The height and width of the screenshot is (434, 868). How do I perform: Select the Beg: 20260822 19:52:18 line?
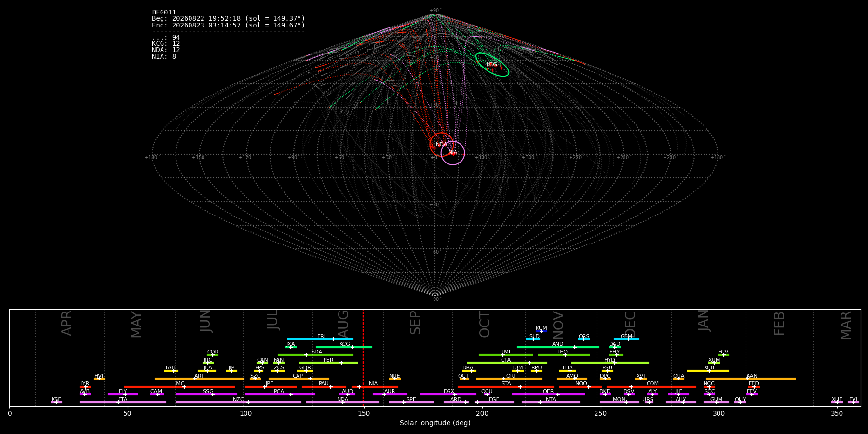coord(229,19)
